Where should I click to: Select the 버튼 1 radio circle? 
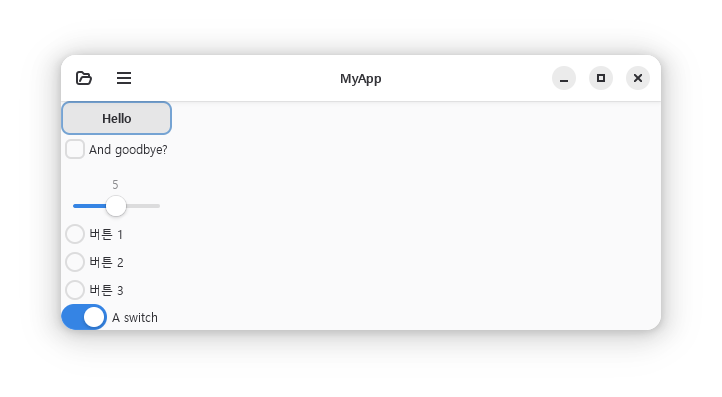[x=75, y=234]
